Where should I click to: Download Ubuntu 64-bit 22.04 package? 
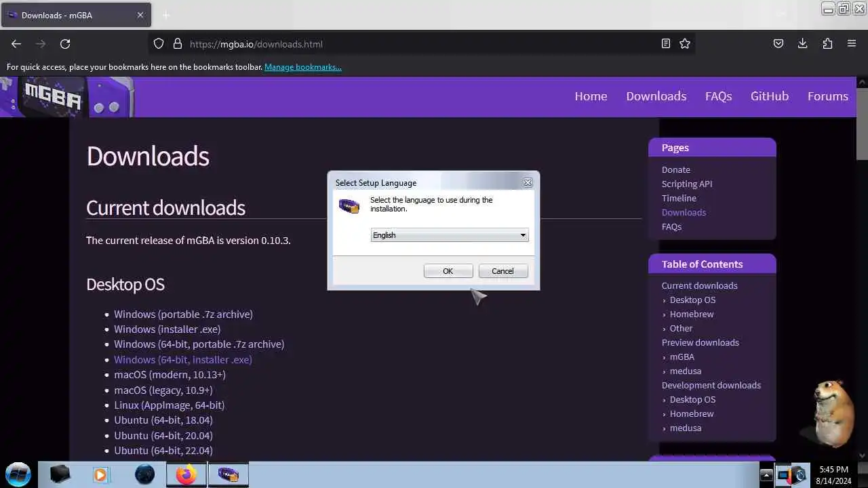pos(163,450)
